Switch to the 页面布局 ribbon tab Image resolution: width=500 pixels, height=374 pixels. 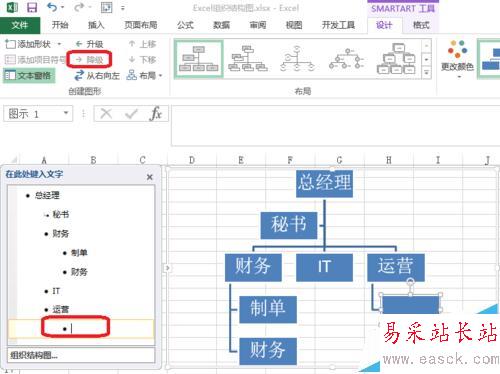[x=141, y=25]
